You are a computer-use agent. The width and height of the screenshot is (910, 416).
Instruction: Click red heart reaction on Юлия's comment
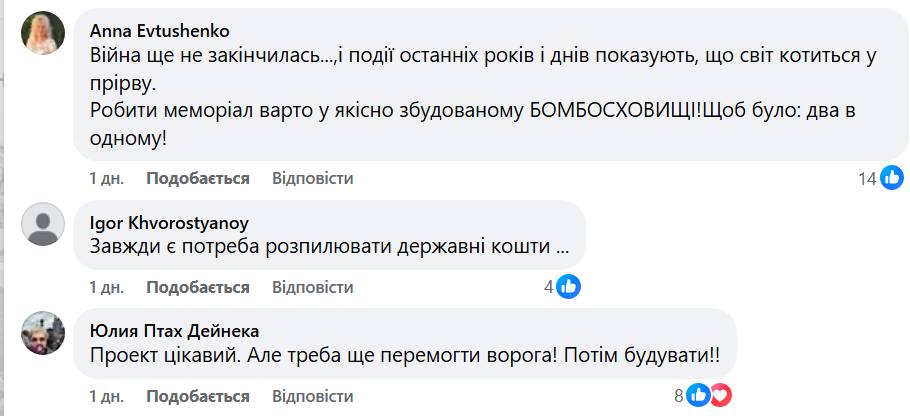[x=720, y=395]
